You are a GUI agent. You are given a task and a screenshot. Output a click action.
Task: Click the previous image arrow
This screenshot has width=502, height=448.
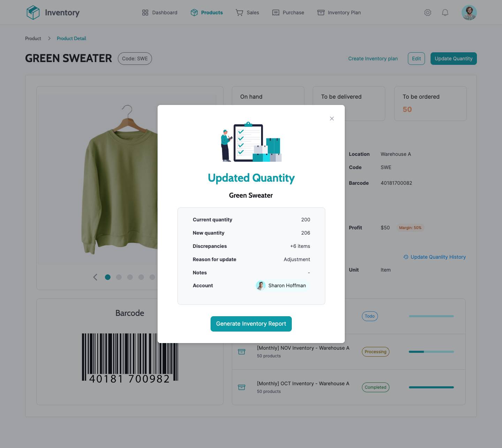coord(95,277)
